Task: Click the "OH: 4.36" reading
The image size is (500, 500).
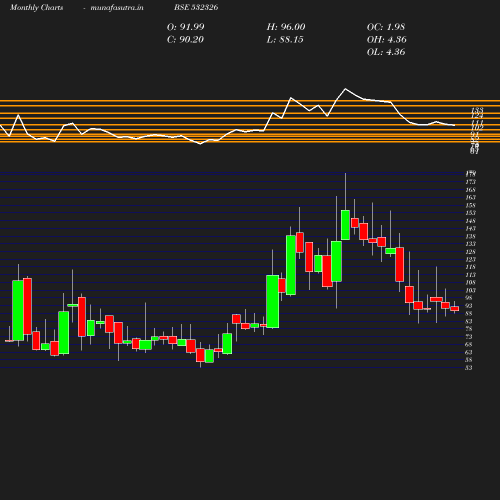Action: 387,40
